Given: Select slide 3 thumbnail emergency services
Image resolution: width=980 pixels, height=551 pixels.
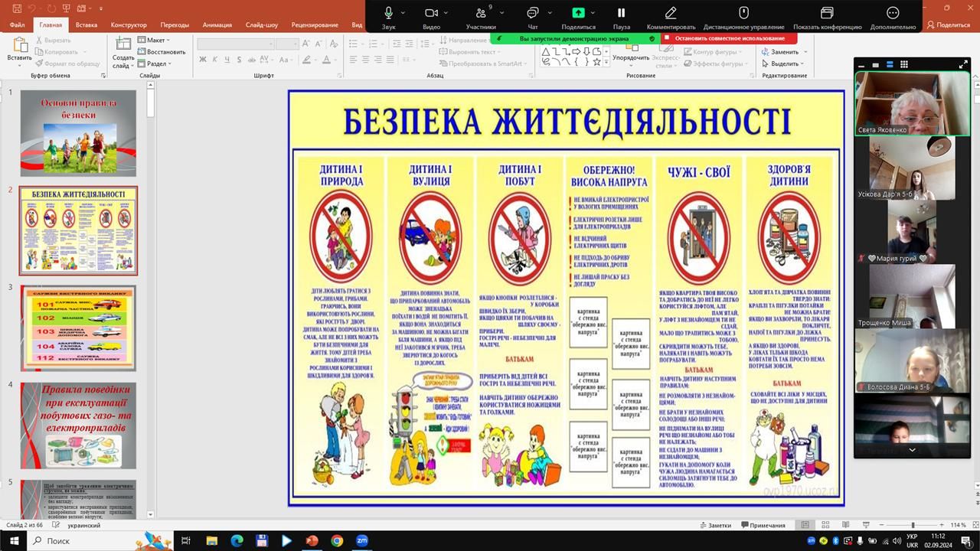Looking at the screenshot, I should tap(78, 328).
